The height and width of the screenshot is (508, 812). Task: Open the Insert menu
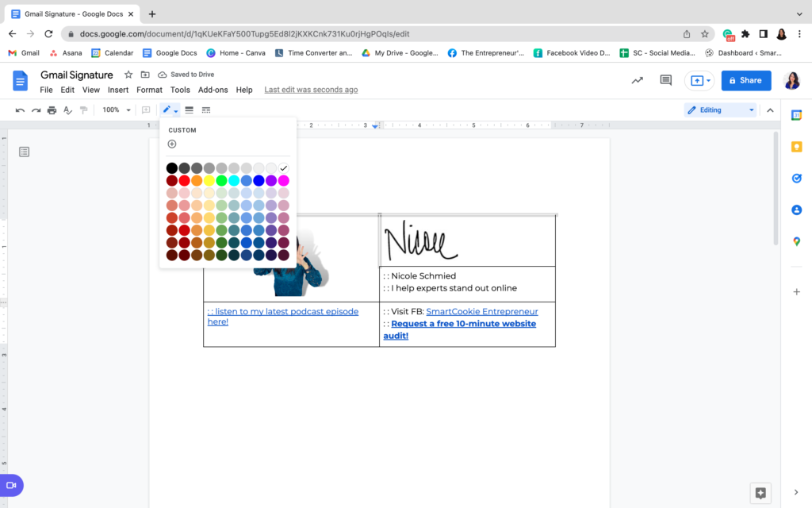click(x=118, y=90)
